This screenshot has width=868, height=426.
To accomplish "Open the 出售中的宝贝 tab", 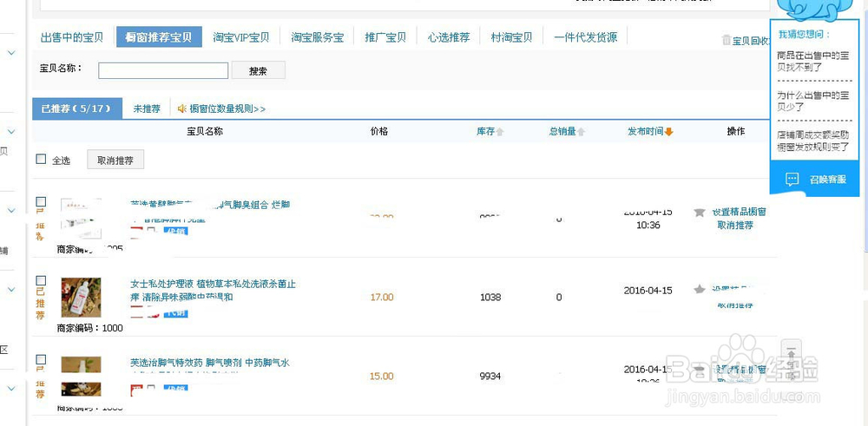I will (x=72, y=37).
